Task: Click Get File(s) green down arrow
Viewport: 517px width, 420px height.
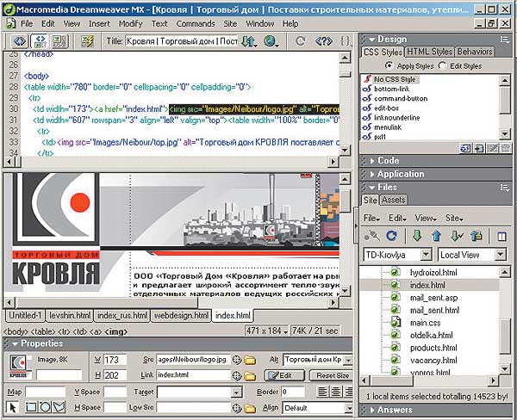Action: pyautogui.click(x=417, y=236)
